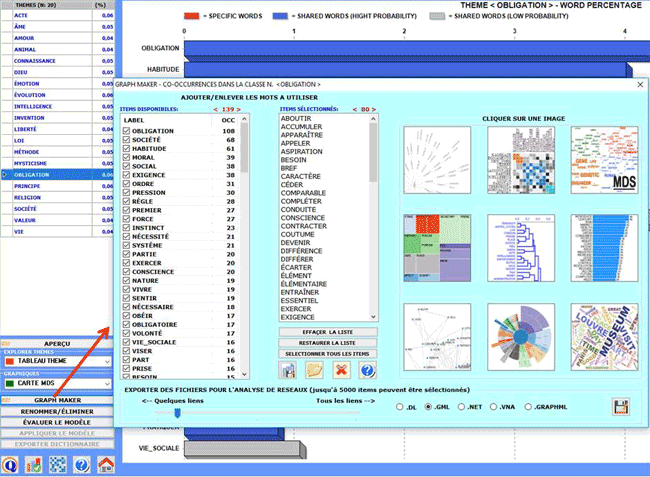Screen dimensions: 650x477
Task: Uncheck the SOCIÉTÉ item checkbox
Action: (x=126, y=140)
